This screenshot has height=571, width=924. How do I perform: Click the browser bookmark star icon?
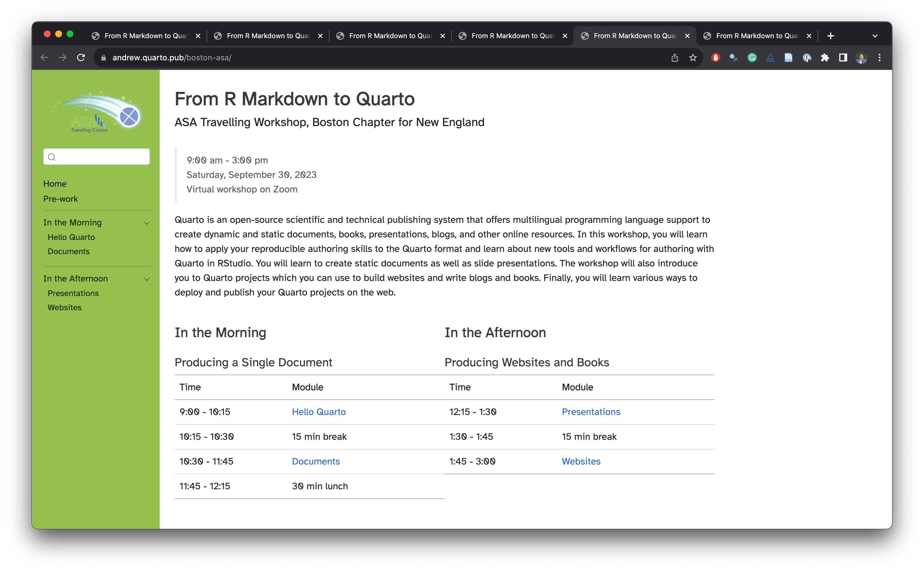click(692, 57)
